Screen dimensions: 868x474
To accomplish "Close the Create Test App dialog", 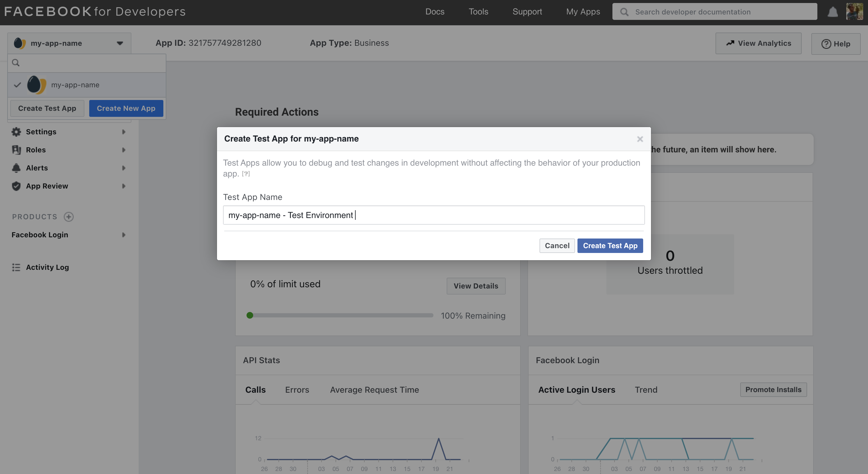I will 640,139.
